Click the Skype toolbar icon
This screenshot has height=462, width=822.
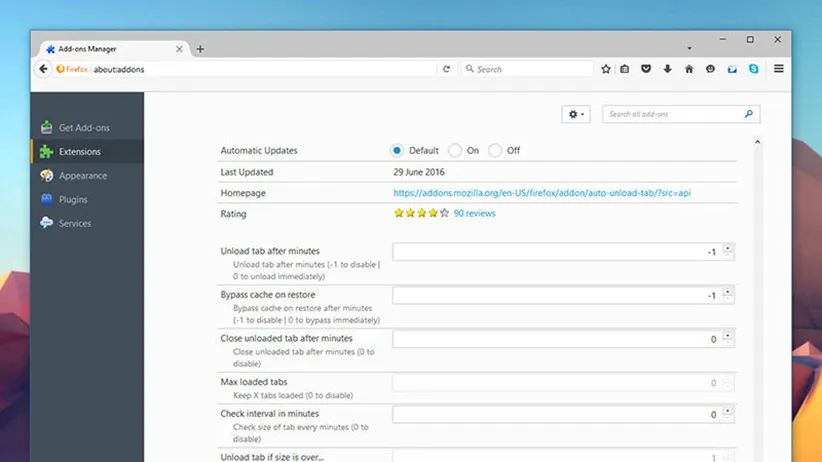tap(754, 69)
